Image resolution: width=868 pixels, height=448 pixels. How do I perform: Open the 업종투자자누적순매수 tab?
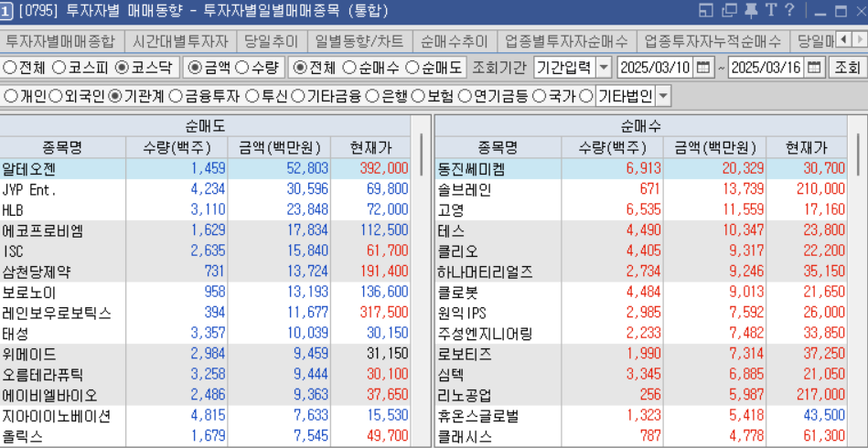click(x=713, y=41)
